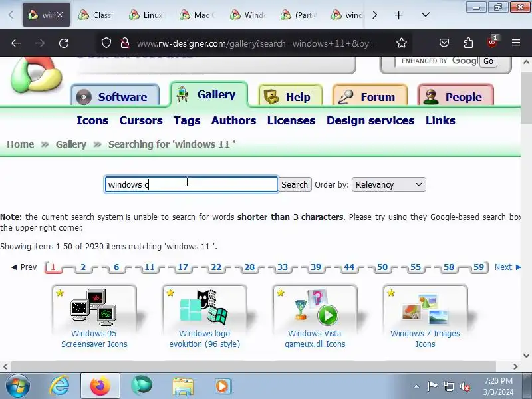The width and height of the screenshot is (532, 399).
Task: Click the Home breadcrumb
Action: pos(21,144)
